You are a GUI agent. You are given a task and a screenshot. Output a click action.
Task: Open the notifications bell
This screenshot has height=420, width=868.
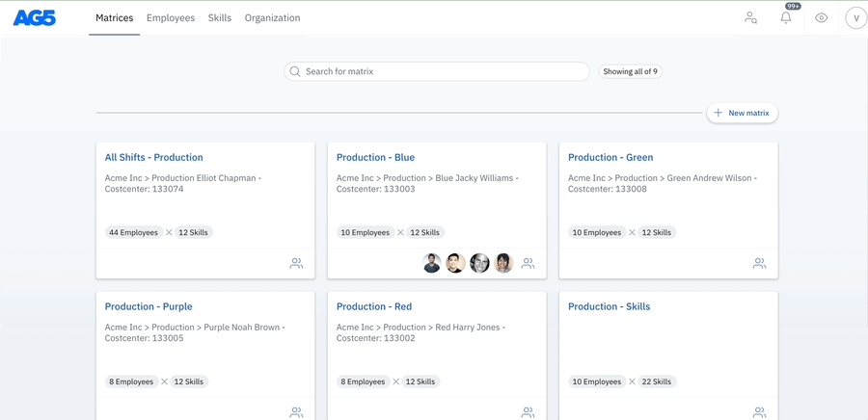click(786, 18)
